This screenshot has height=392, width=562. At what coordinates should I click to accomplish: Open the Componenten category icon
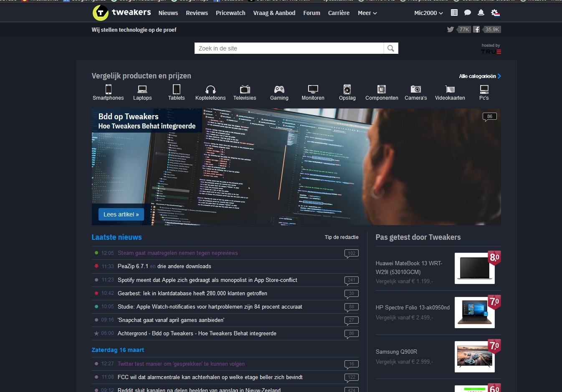382,89
